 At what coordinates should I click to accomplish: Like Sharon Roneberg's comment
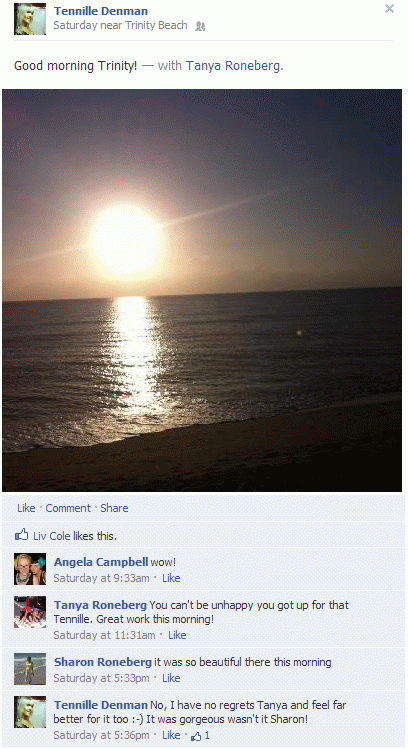coord(171,678)
